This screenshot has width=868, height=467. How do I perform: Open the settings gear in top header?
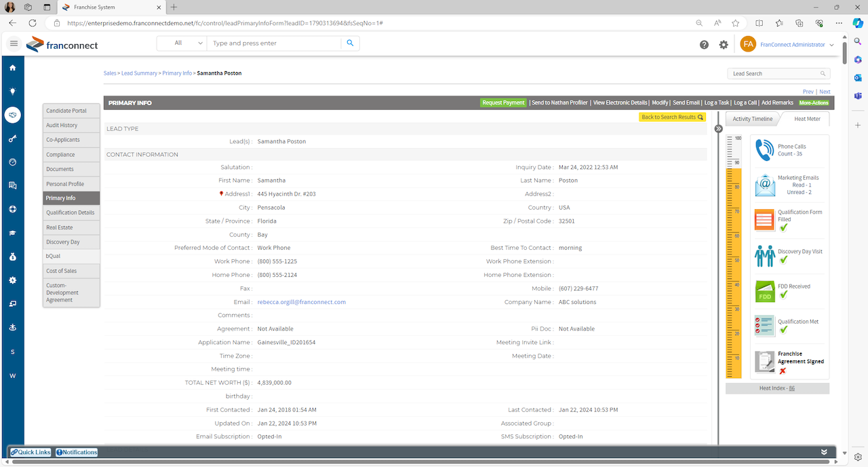pos(724,45)
